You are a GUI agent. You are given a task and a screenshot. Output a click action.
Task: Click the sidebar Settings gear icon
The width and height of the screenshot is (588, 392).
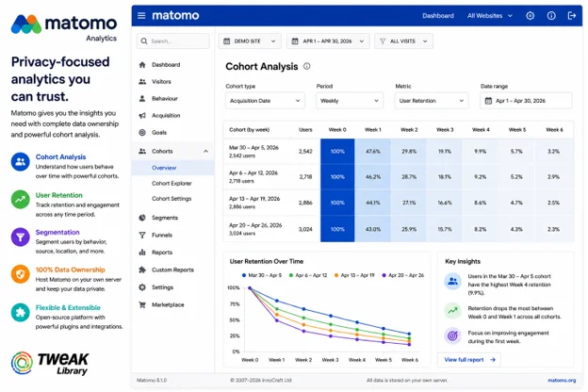pos(142,287)
